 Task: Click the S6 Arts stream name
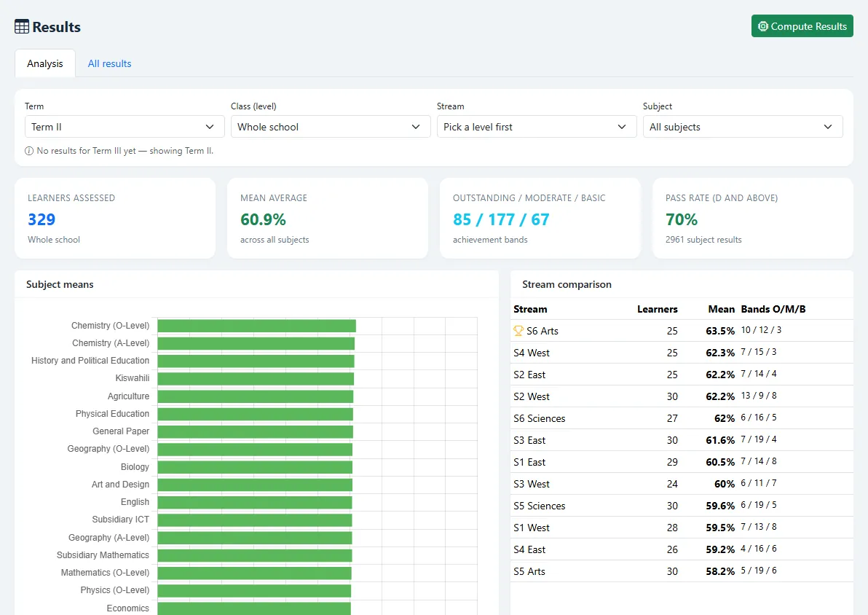(x=542, y=331)
